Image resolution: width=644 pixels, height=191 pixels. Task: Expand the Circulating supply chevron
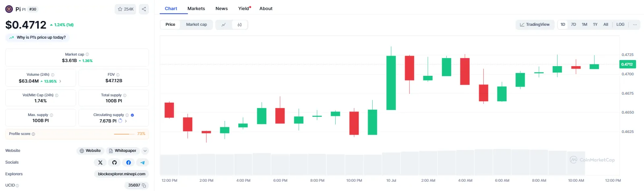(126, 121)
